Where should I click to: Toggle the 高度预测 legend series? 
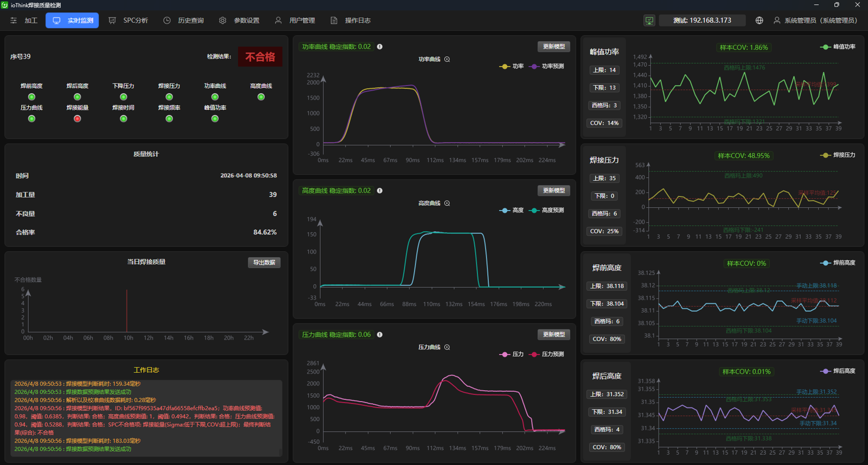[546, 211]
